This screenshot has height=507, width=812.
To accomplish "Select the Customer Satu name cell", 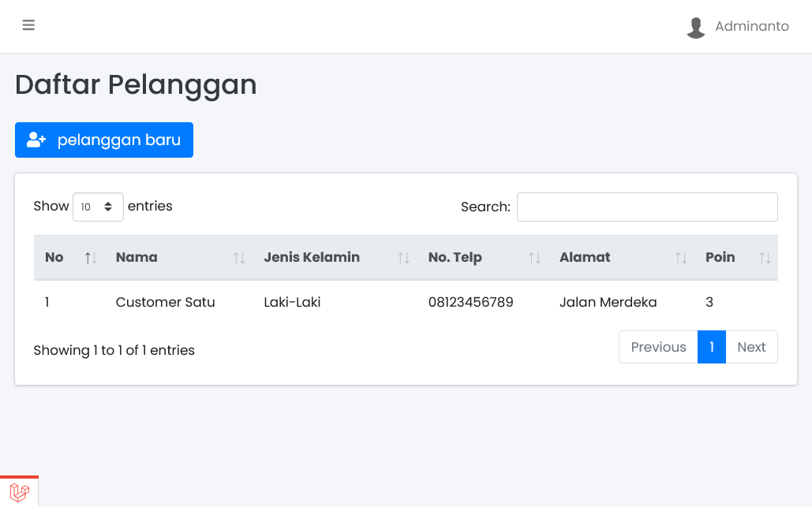I will [x=165, y=302].
